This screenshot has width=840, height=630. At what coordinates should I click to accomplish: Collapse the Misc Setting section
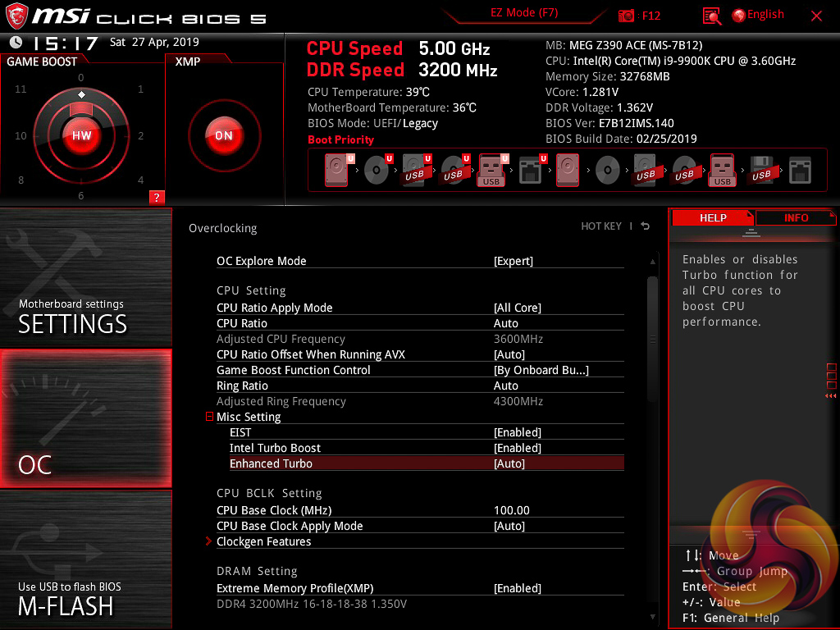tap(209, 416)
